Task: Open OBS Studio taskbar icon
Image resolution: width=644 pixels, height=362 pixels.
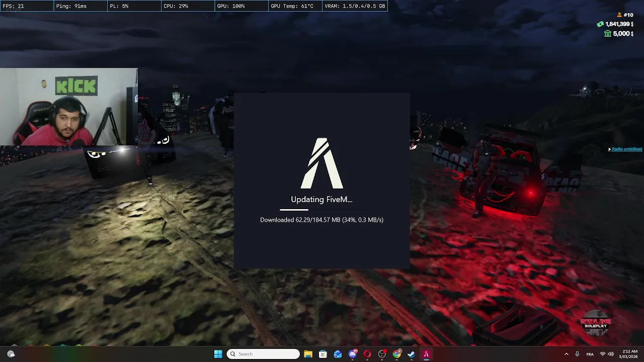Action: [382, 354]
